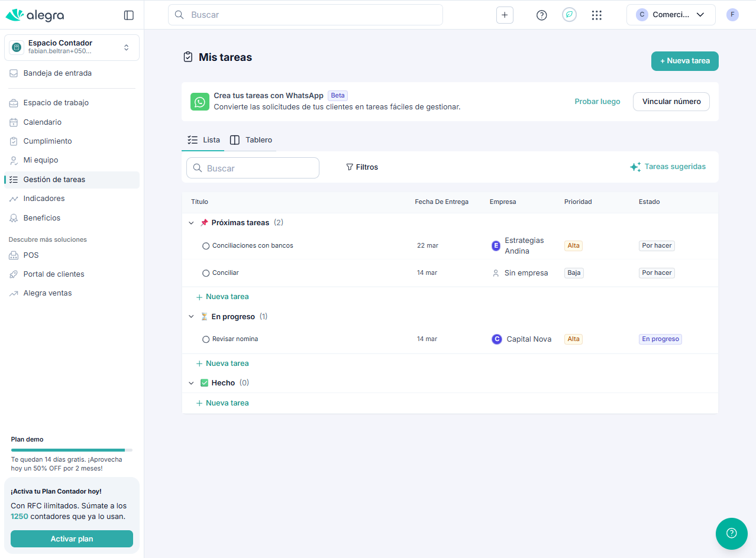This screenshot has height=558, width=756.
Task: Click the Tareas sugeridas sparkle icon
Action: tap(635, 167)
